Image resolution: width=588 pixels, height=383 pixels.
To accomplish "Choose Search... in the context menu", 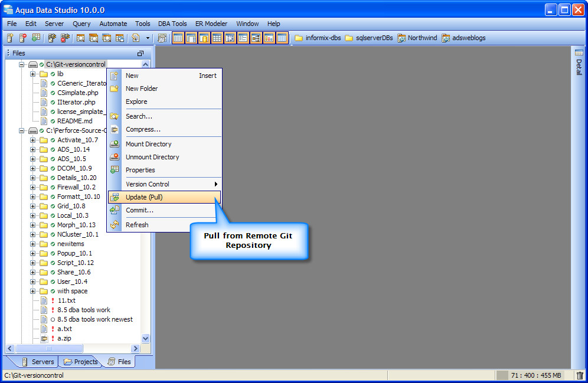I will (x=165, y=116).
